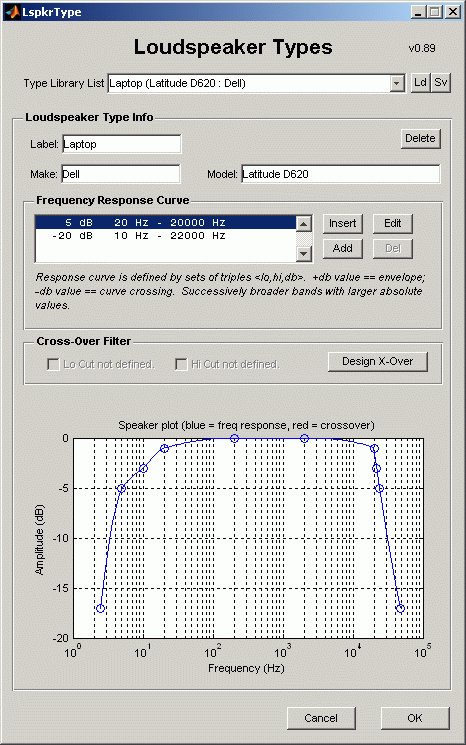466x745 pixels.
Task: Click the v0.89 version text
Action: 422,48
